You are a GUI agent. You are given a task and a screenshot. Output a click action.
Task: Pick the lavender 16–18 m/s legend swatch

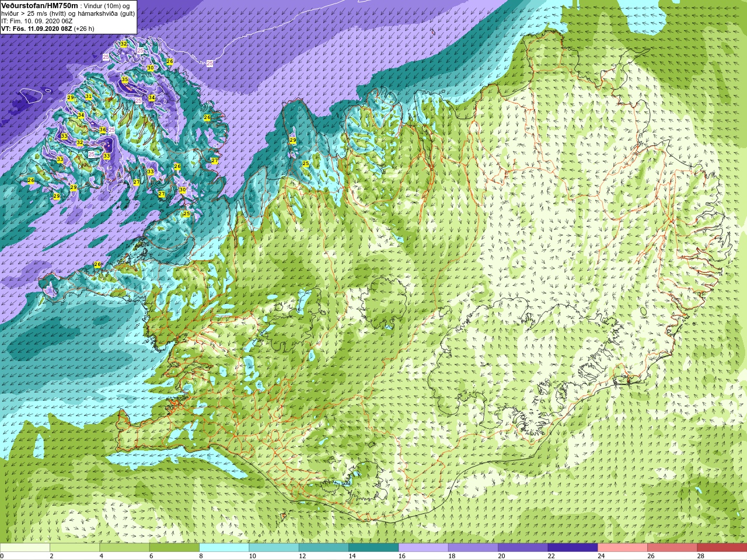423,548
